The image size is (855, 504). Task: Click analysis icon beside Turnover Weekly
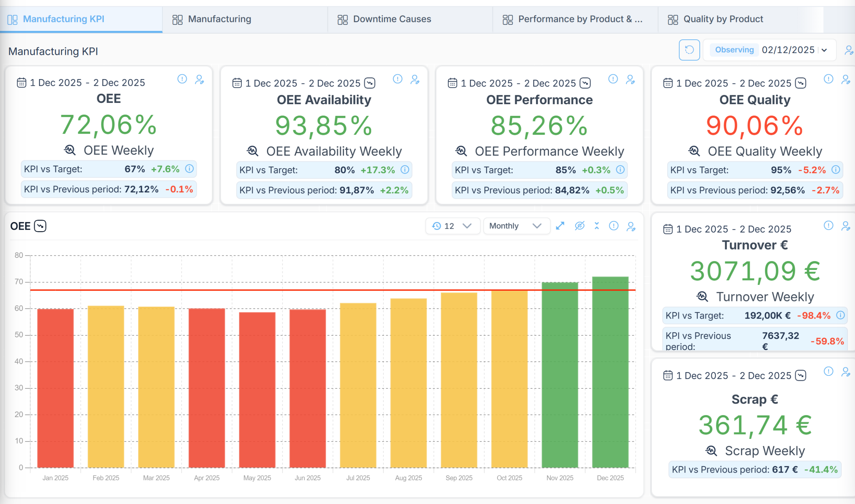tap(702, 297)
